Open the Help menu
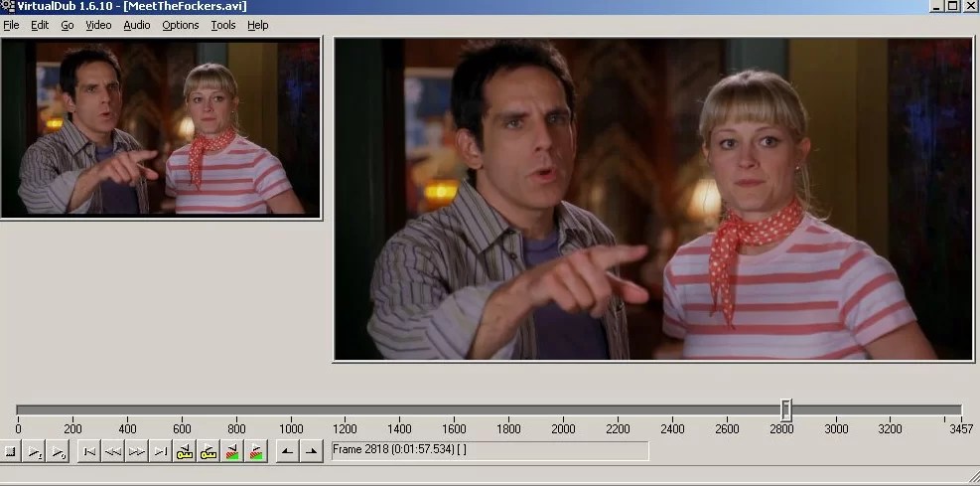 tap(257, 25)
